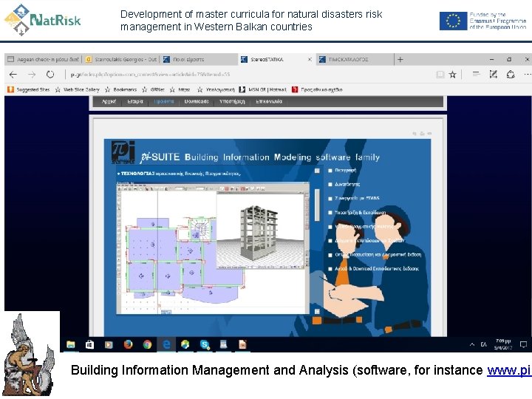532x399 pixels.
Task: Open the Υποστήριξη site menu item
Action: coord(232,101)
